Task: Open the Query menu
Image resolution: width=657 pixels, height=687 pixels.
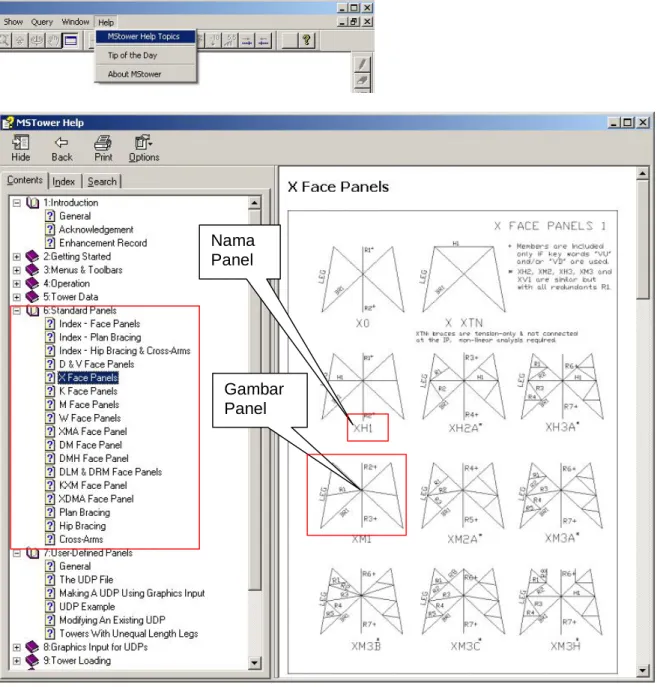Action: click(42, 22)
